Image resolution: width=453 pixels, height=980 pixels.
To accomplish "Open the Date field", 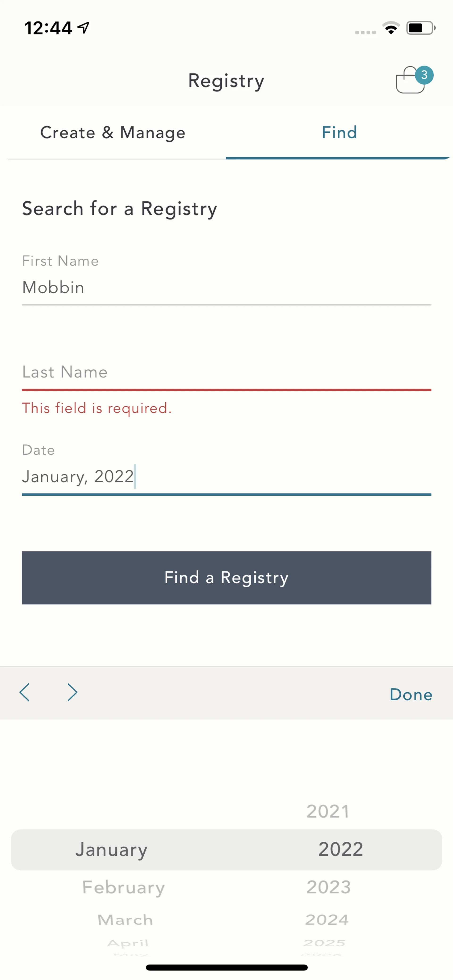I will point(226,476).
